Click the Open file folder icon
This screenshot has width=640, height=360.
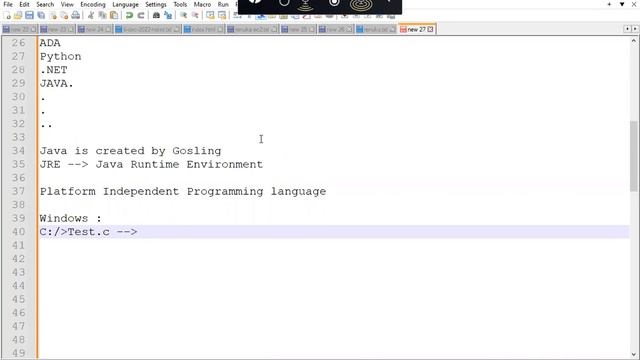[x=18, y=16]
